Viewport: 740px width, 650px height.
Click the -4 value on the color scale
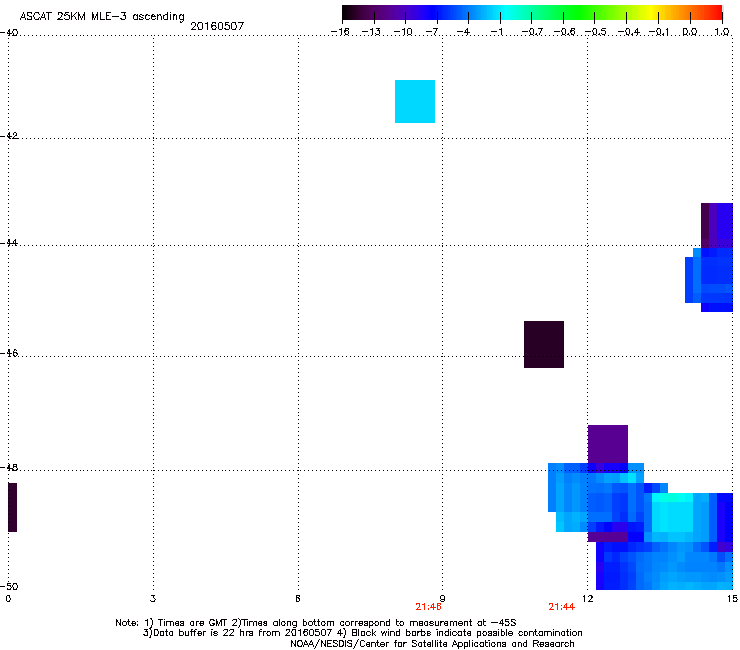pyautogui.click(x=464, y=32)
